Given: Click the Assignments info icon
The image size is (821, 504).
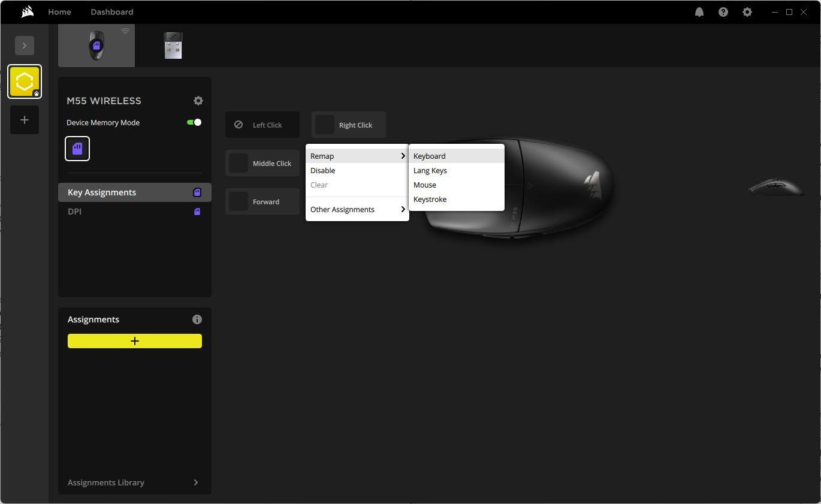Looking at the screenshot, I should pyautogui.click(x=197, y=319).
